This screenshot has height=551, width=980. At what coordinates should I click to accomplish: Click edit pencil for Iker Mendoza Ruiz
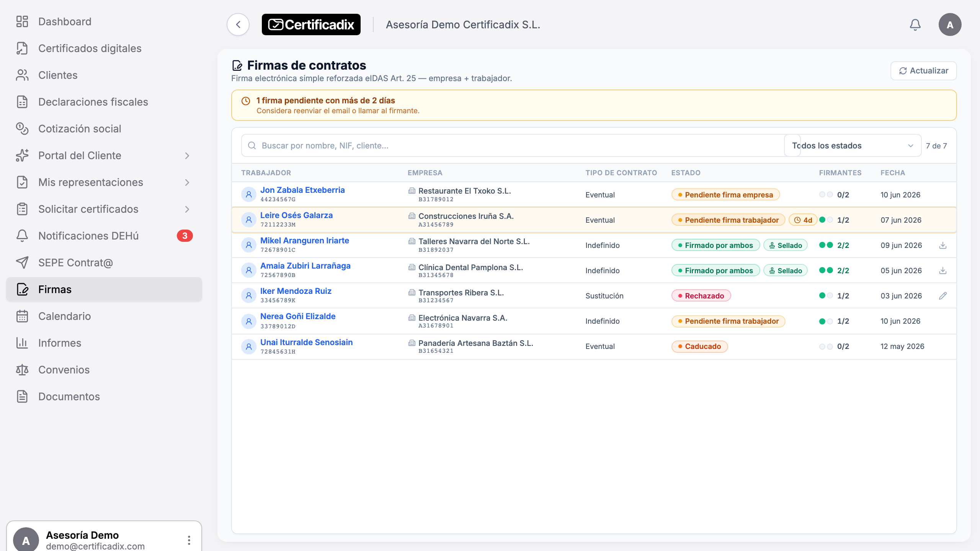(x=943, y=296)
